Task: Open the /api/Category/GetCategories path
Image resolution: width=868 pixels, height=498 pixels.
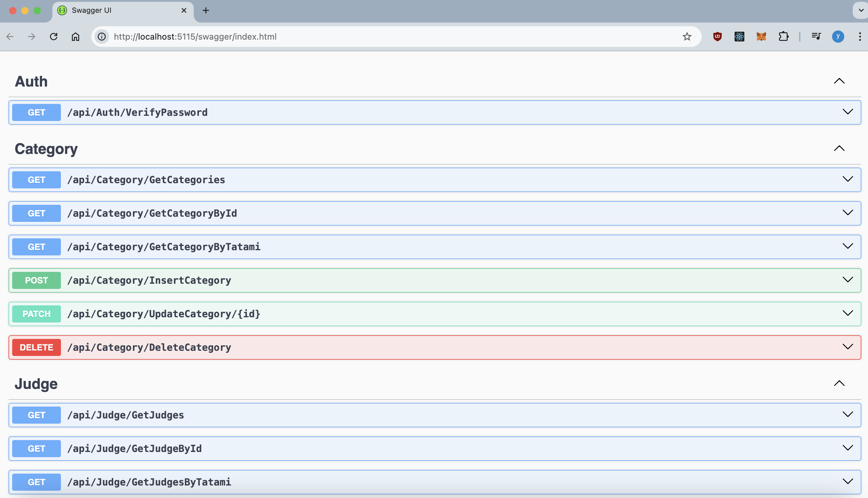Action: (x=146, y=180)
